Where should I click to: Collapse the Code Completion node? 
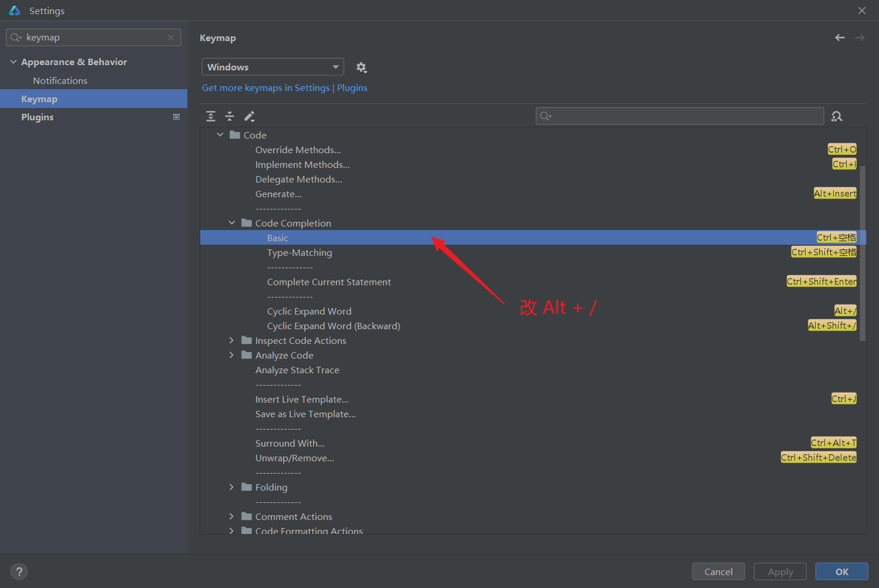pos(232,223)
